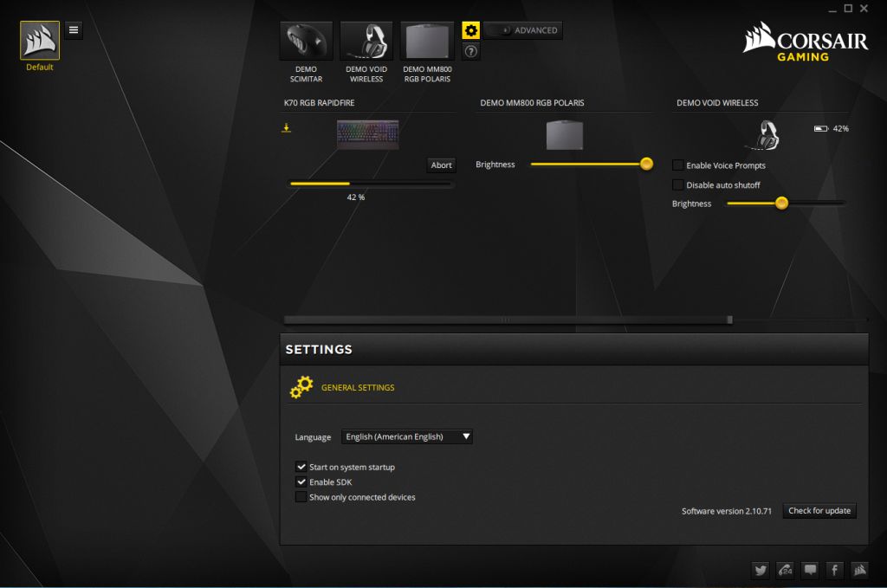The width and height of the screenshot is (887, 588).
Task: Open the Twitter link icon
Action: point(761,570)
